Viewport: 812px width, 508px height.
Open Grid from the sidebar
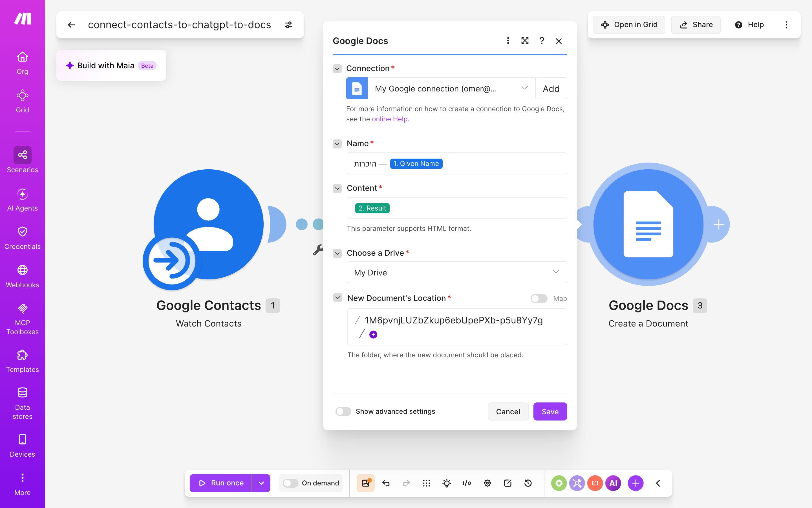pyautogui.click(x=23, y=101)
